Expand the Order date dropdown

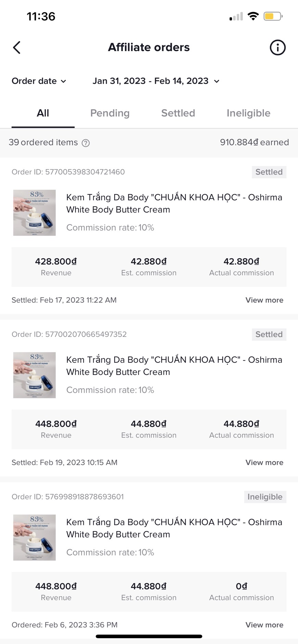tap(39, 81)
